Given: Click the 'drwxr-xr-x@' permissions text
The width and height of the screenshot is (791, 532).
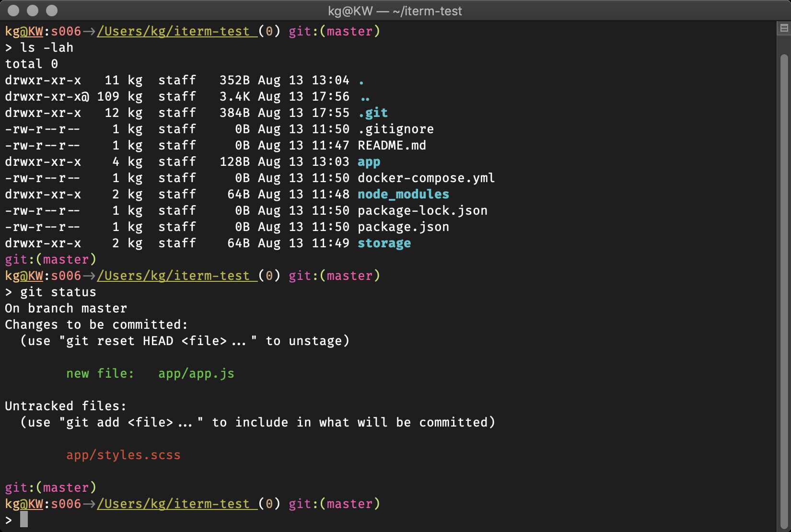Looking at the screenshot, I should [x=47, y=96].
